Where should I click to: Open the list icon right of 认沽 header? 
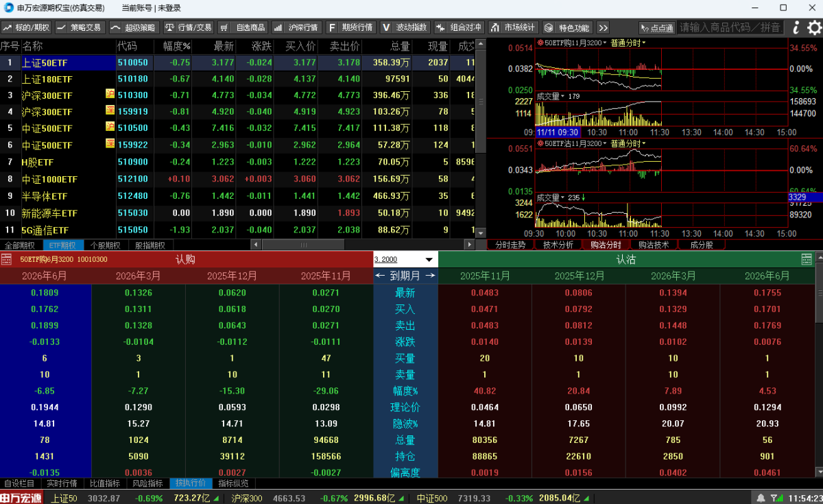807,259
